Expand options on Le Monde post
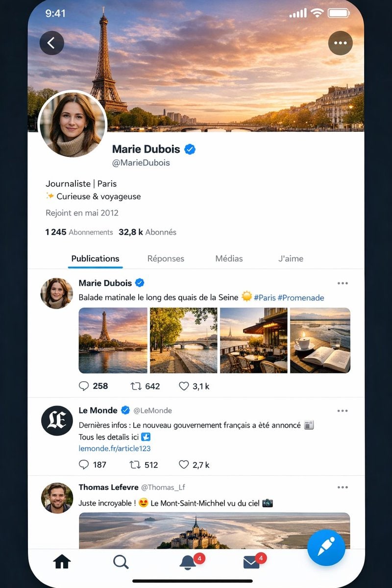 coord(343,411)
